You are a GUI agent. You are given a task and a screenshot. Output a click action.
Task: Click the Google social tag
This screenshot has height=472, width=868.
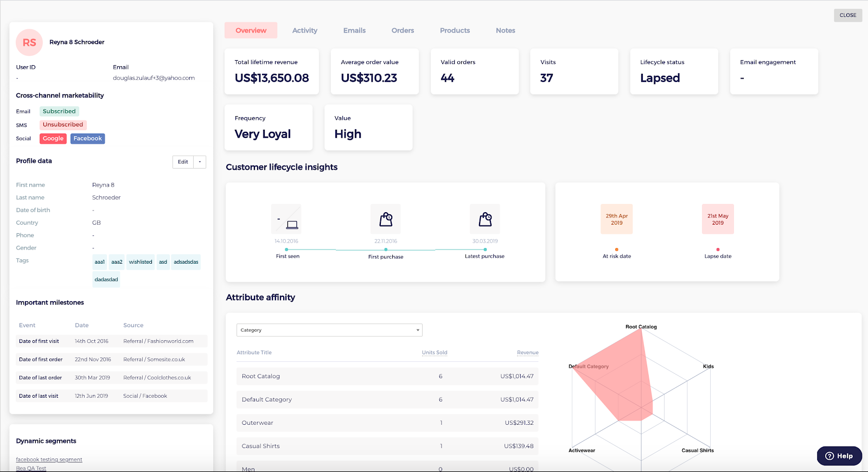[x=53, y=138]
